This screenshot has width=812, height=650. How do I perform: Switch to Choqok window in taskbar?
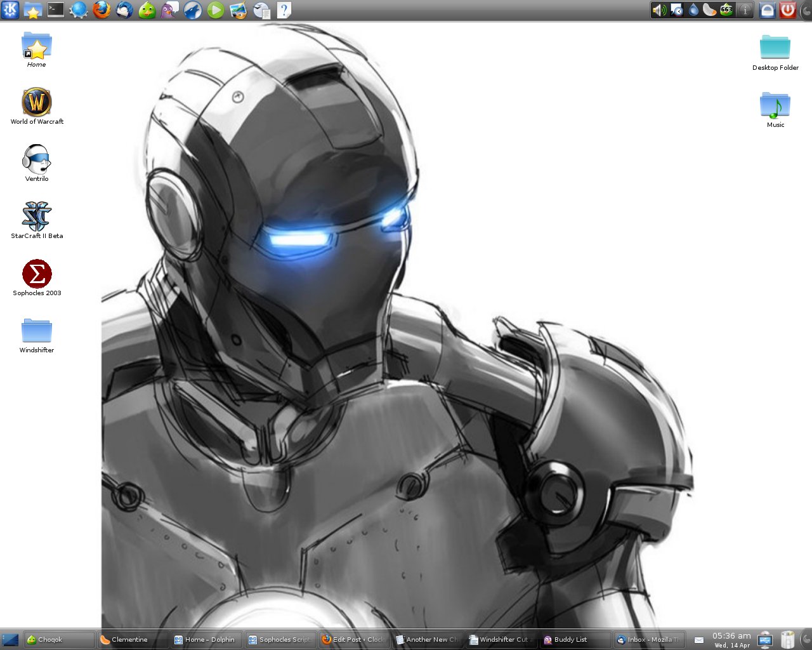tap(59, 640)
